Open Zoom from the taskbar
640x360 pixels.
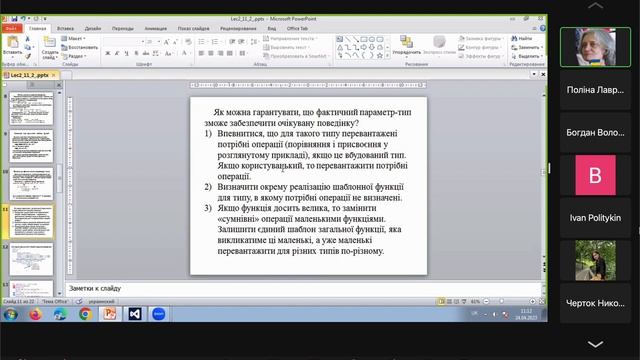[158, 314]
